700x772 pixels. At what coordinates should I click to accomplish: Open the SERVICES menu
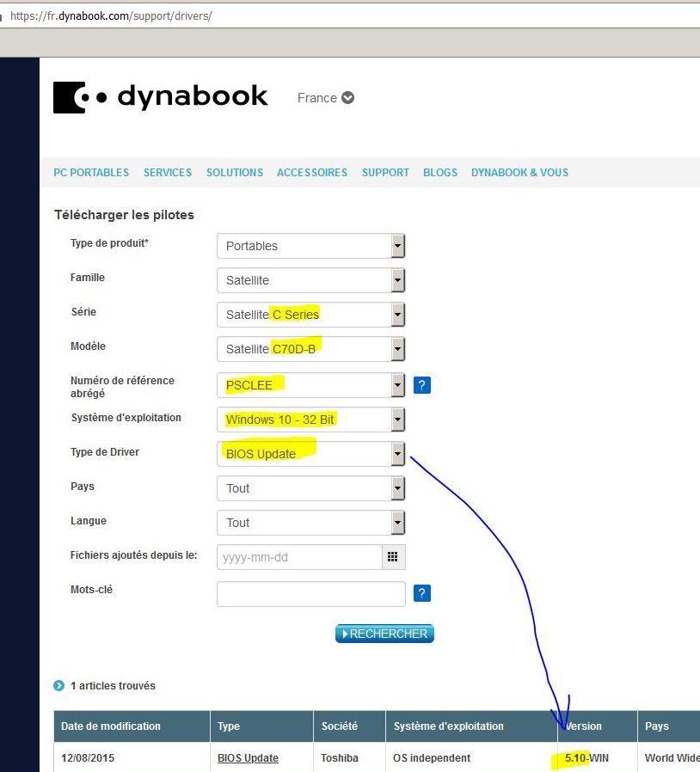(168, 172)
